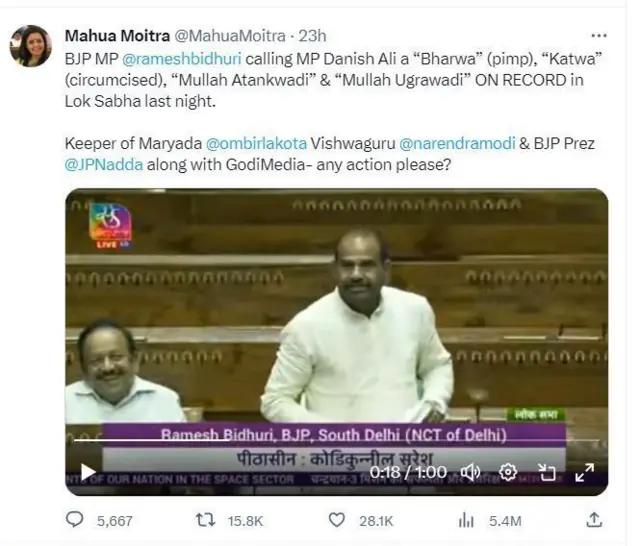Mute the video speaker icon
640x546 pixels.
pyautogui.click(x=470, y=472)
